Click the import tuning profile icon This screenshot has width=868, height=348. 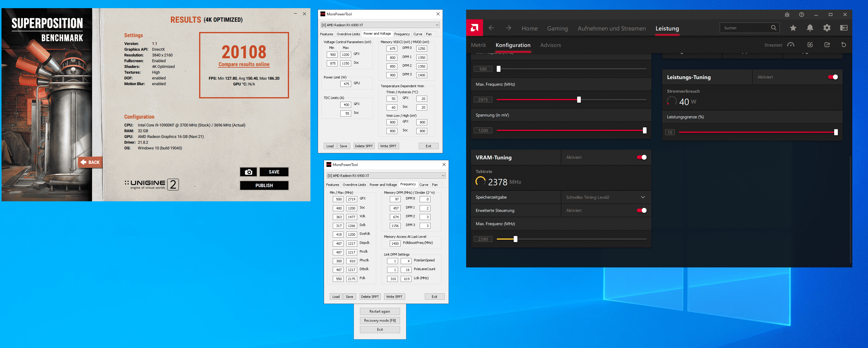pyautogui.click(x=810, y=45)
